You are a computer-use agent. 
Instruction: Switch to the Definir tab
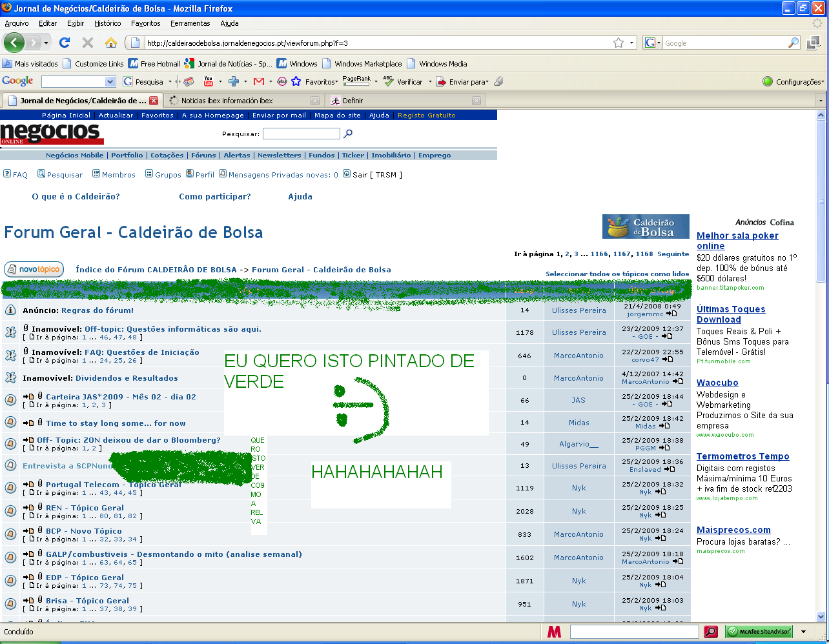(x=405, y=101)
